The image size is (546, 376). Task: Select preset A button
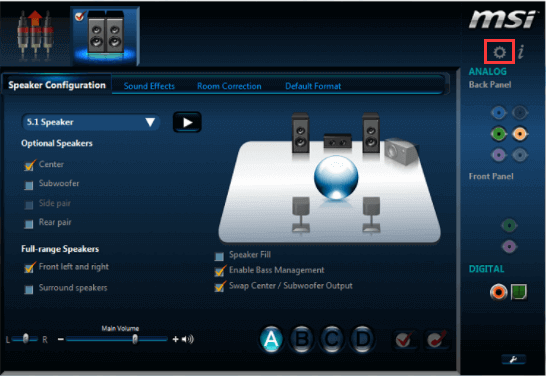[271, 339]
